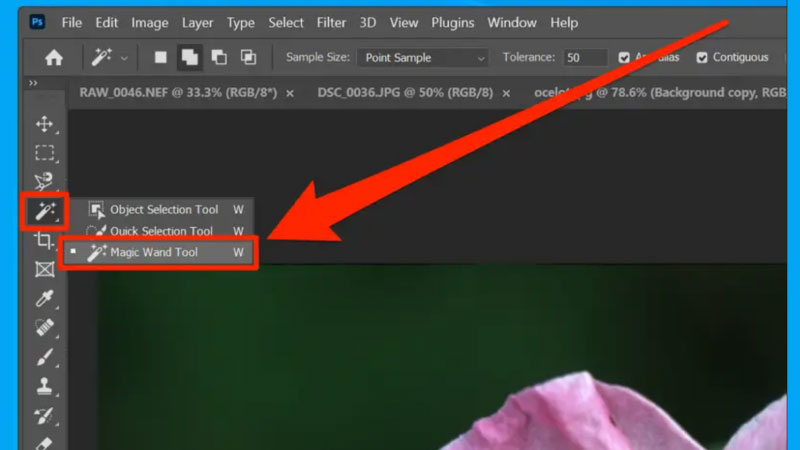
Task: Select the Eyedropper tool
Action: [x=45, y=298]
